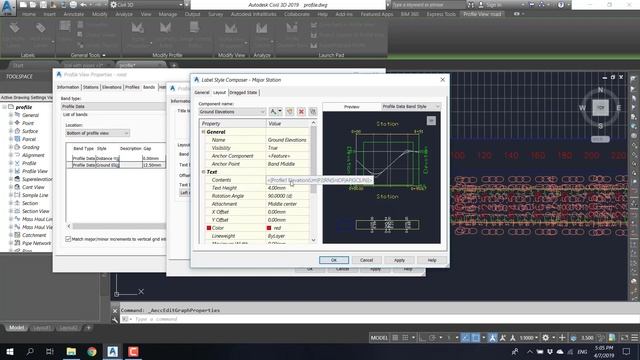Click the Autodesk application menu logo

point(8,7)
